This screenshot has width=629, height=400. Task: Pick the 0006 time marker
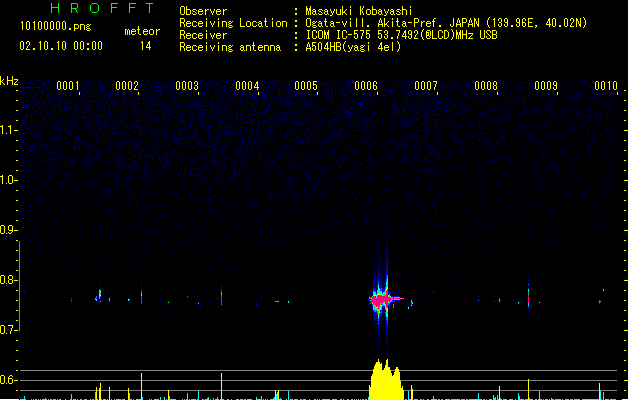pyautogui.click(x=366, y=86)
